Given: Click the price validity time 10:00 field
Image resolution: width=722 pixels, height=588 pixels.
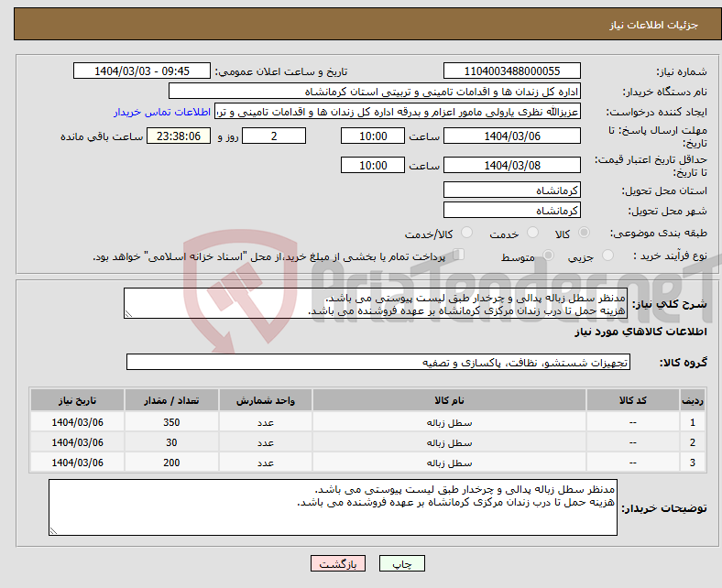Looking at the screenshot, I should point(373,165).
